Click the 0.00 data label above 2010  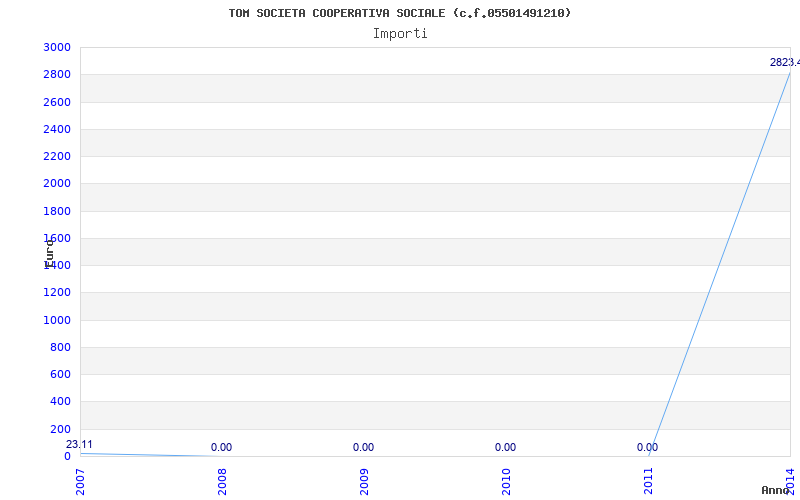pyautogui.click(x=505, y=447)
